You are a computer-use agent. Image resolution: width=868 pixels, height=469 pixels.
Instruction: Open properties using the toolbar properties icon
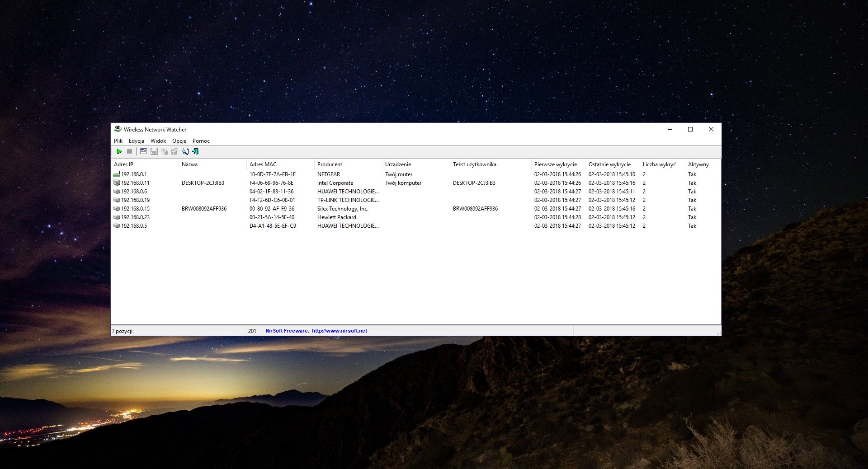[175, 152]
